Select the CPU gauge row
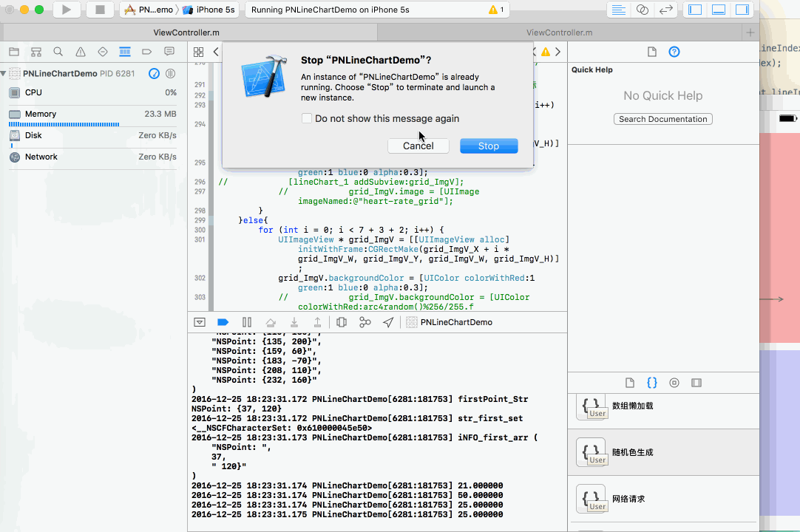800x532 pixels. click(x=93, y=93)
